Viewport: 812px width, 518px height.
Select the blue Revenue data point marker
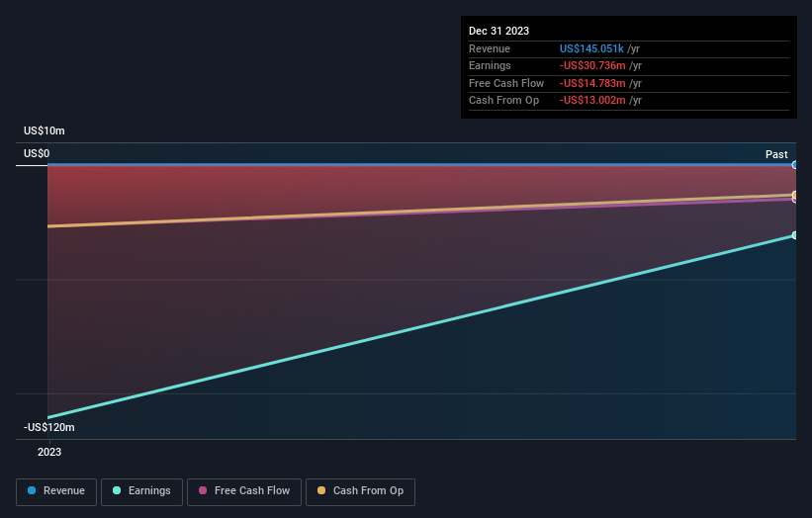point(795,165)
